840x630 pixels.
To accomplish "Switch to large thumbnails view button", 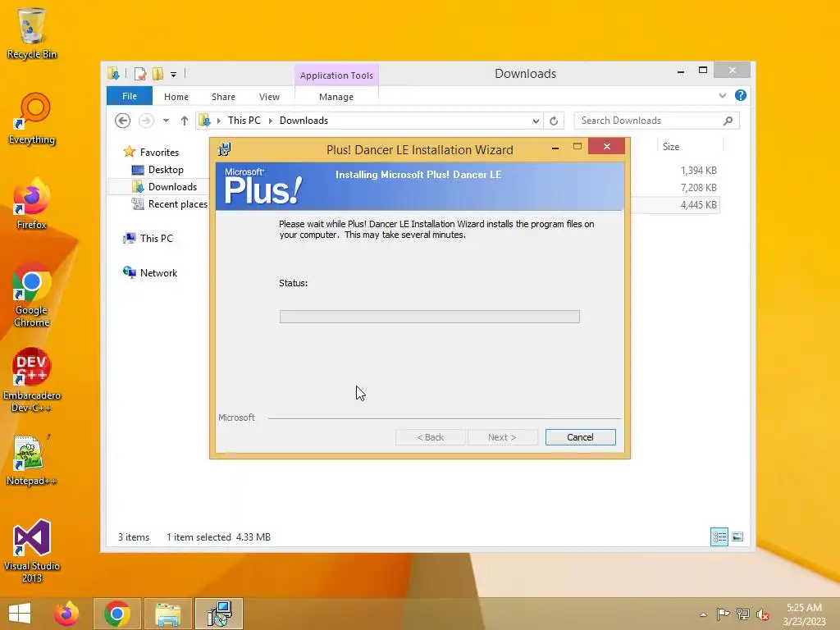I will tap(737, 536).
